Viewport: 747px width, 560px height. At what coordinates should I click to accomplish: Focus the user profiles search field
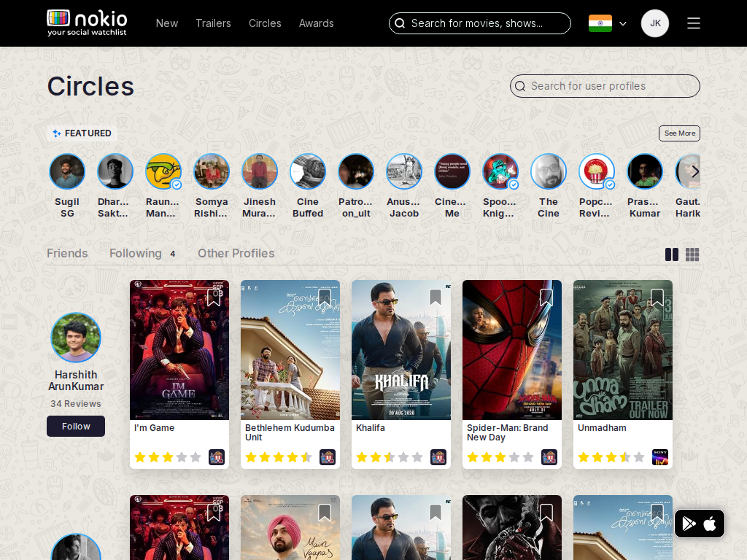pos(605,86)
